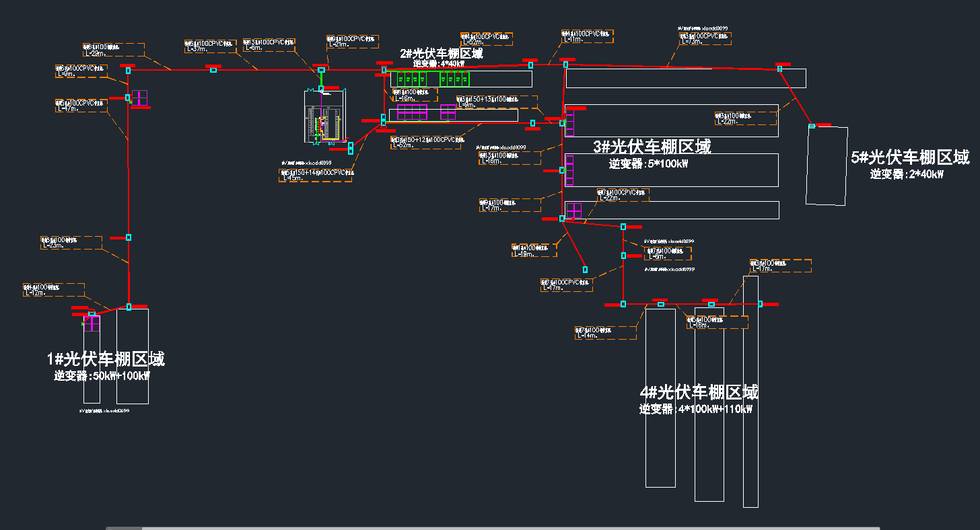
Task: Select the inverter text 逆变器:50kW+100kW
Action: 102,376
